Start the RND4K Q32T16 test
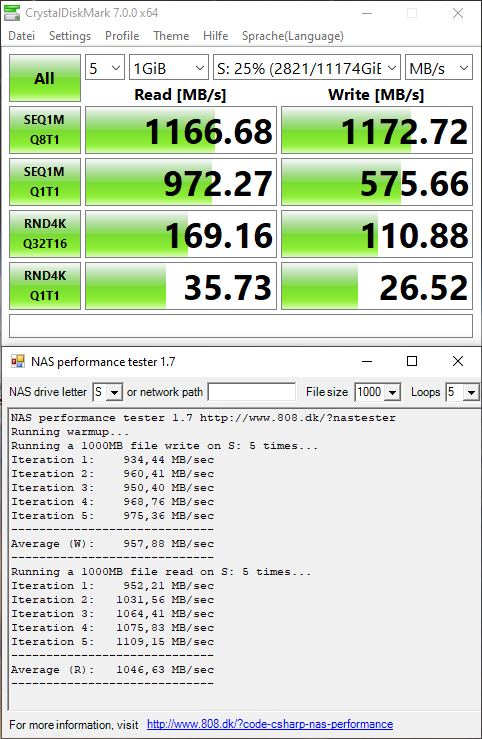This screenshot has width=482, height=739. [x=45, y=234]
